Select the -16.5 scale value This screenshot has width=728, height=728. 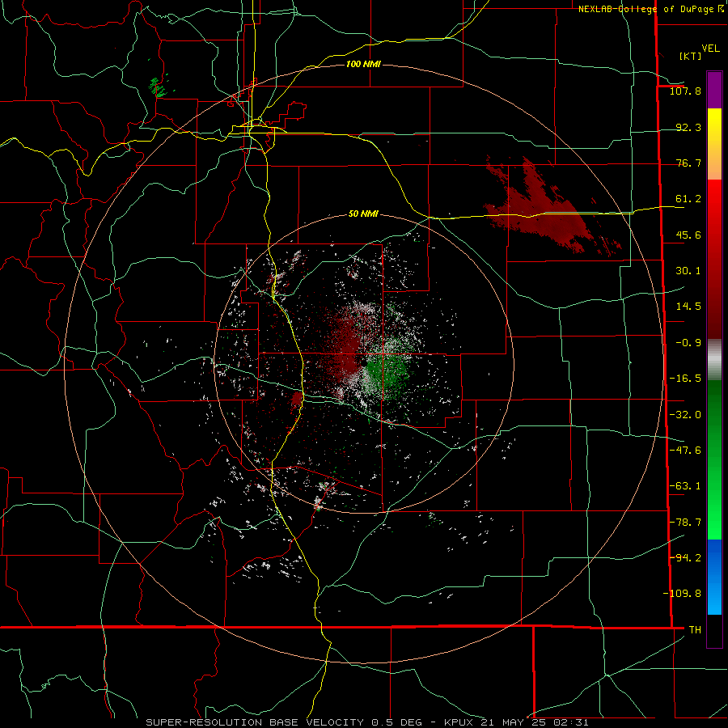tap(685, 379)
